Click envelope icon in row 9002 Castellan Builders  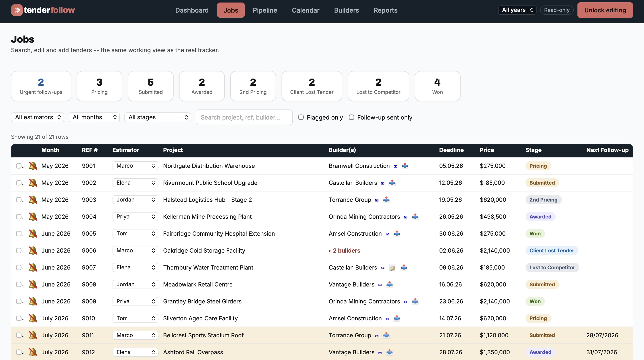[x=383, y=183]
